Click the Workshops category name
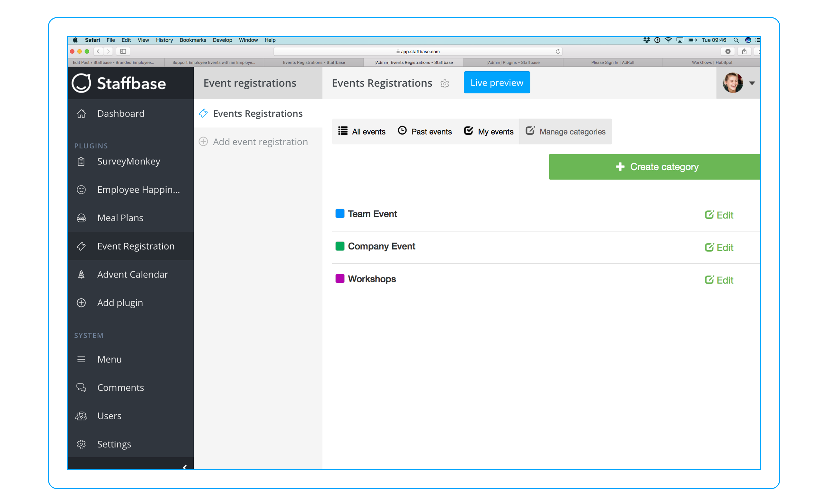The image size is (823, 504). click(372, 279)
